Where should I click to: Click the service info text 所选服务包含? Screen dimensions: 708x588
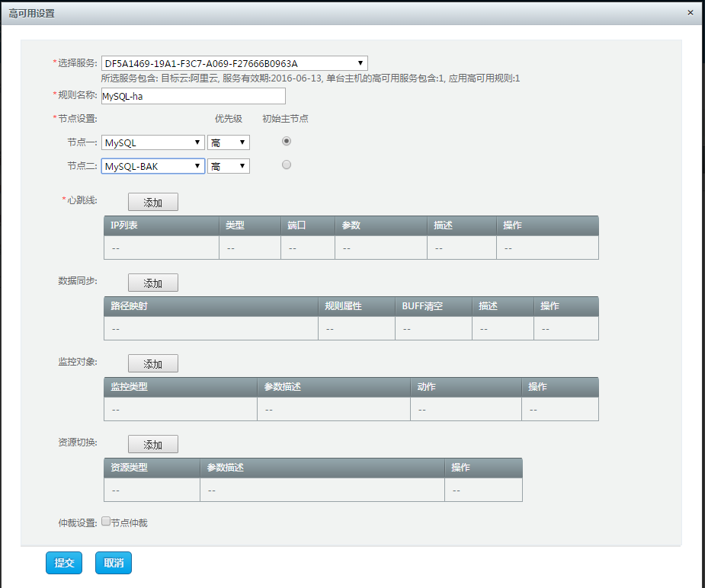[x=310, y=78]
